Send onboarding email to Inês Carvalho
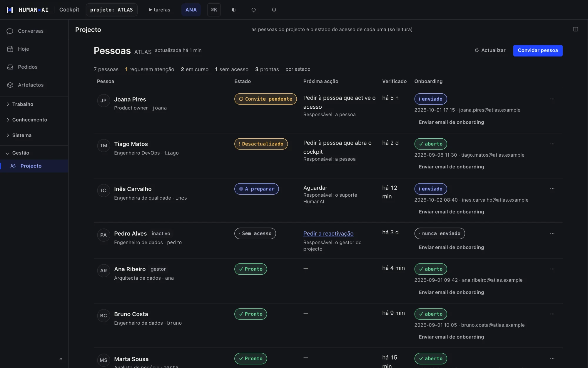 [x=451, y=212]
